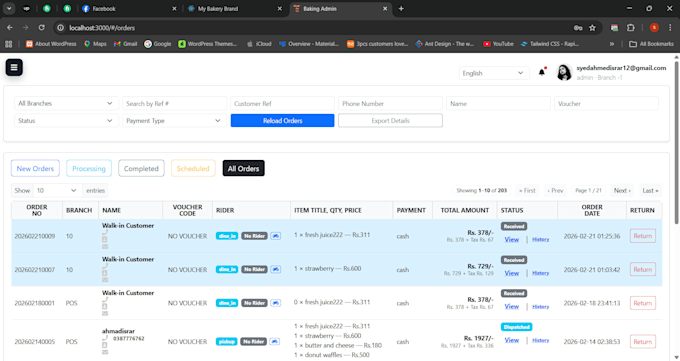This screenshot has width=680, height=361.
Task: Select the All Orders tab
Action: point(243,168)
